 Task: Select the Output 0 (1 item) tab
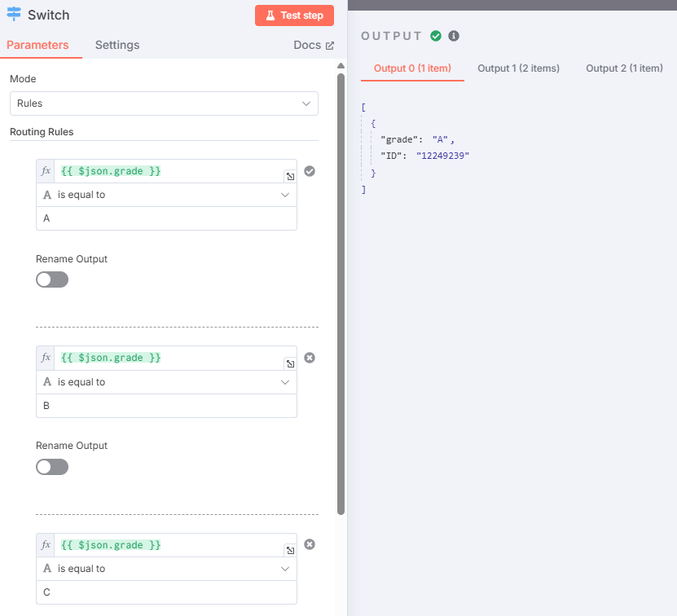[x=412, y=68]
